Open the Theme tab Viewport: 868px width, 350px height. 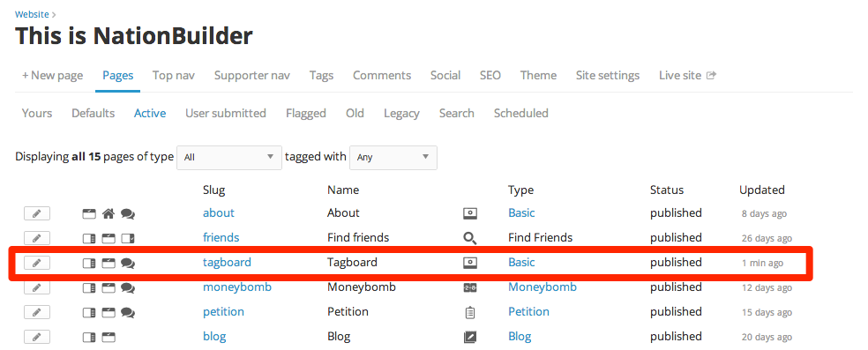[x=538, y=75]
